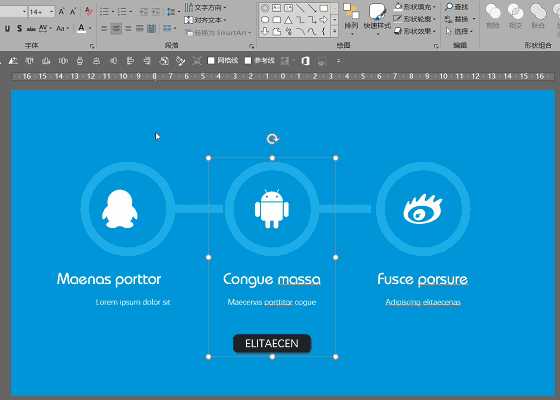Click the 替换 replace button
The image size is (560, 400).
(460, 19)
